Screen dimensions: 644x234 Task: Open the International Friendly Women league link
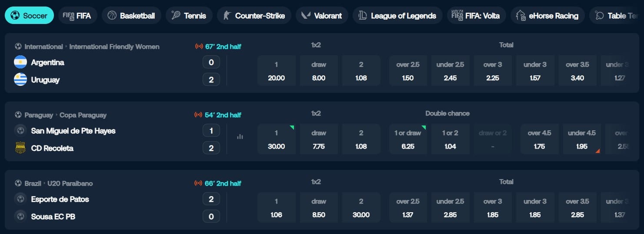114,47
